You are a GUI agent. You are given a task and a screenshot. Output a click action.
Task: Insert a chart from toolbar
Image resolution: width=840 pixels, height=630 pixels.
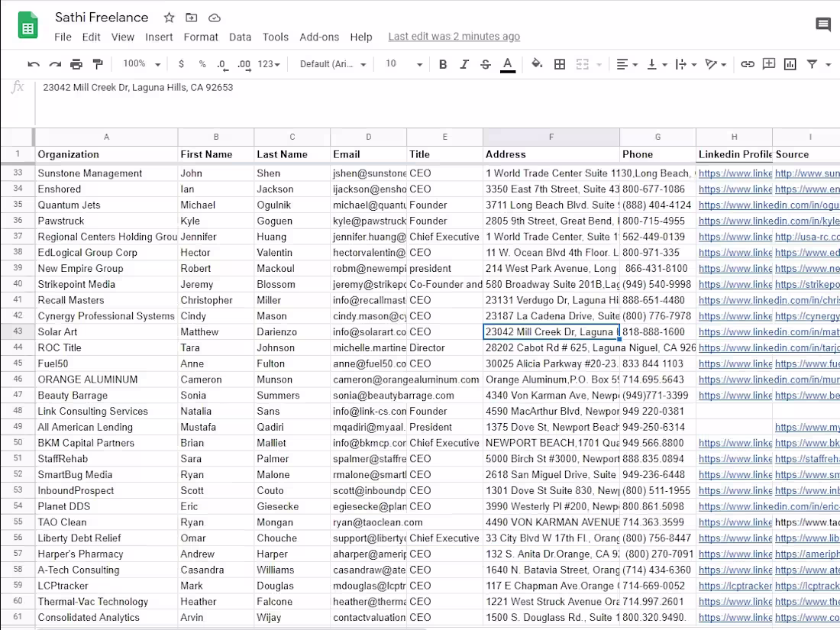pos(790,64)
